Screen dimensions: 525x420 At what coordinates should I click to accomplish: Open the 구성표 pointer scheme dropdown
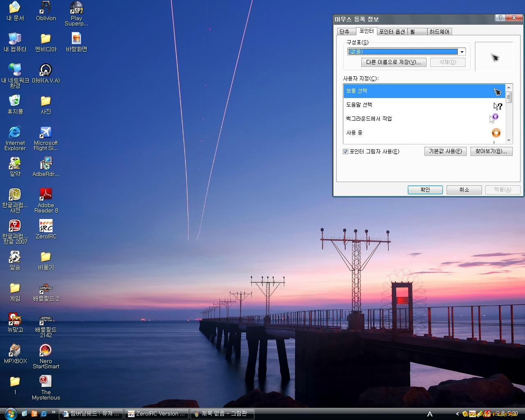coord(462,51)
